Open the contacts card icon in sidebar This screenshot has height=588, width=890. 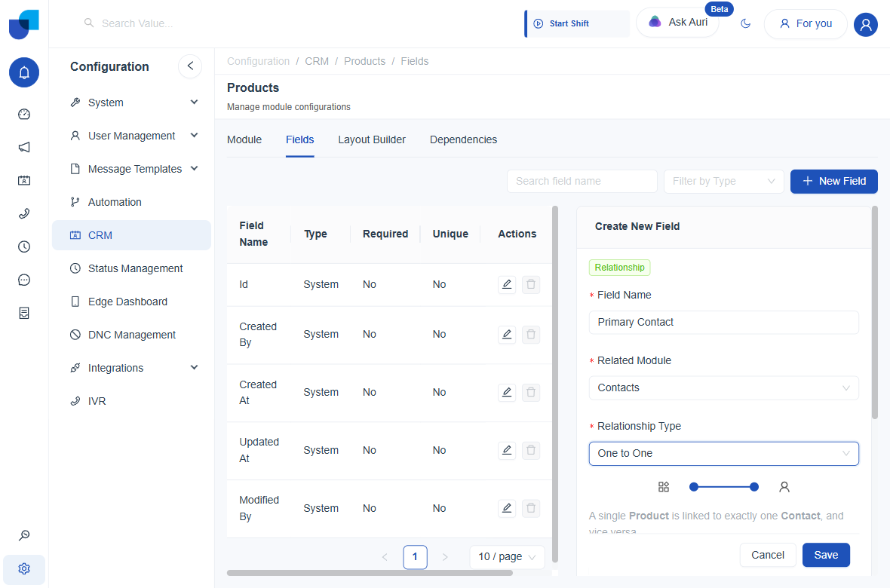point(24,180)
